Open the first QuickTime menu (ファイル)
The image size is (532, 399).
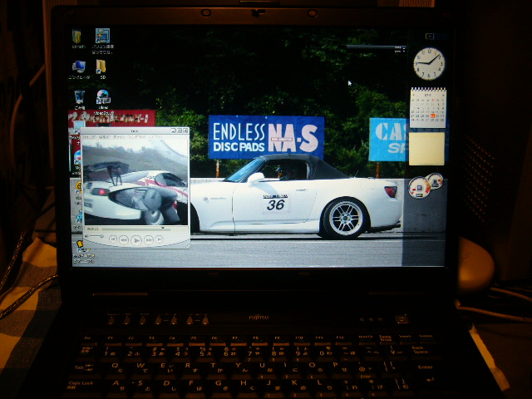(89, 136)
